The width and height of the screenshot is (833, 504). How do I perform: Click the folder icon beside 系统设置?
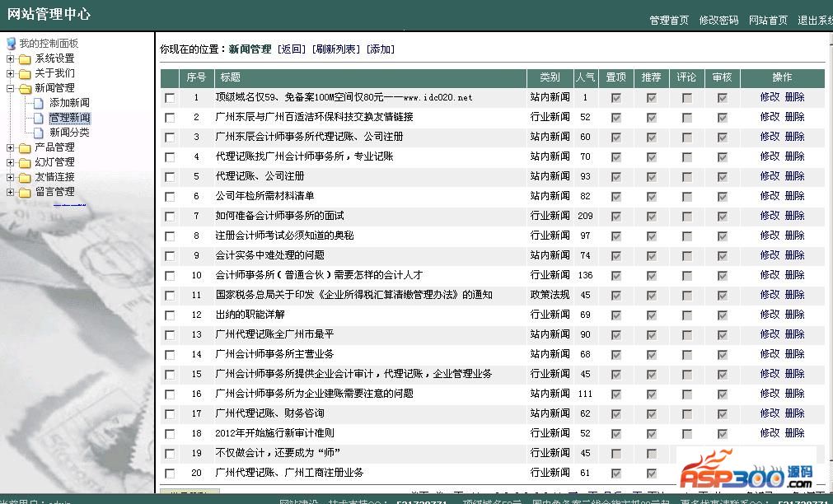click(25, 58)
